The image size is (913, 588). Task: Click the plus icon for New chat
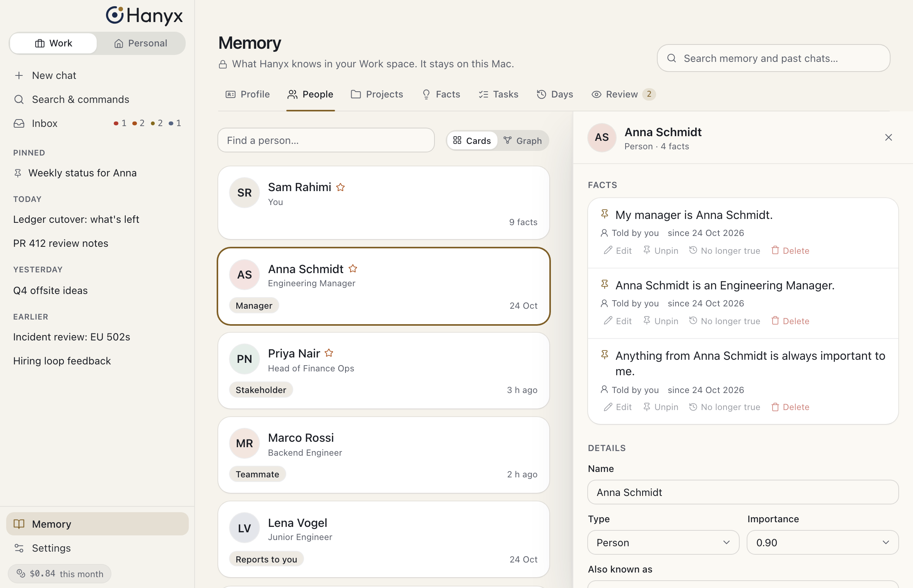[19, 75]
